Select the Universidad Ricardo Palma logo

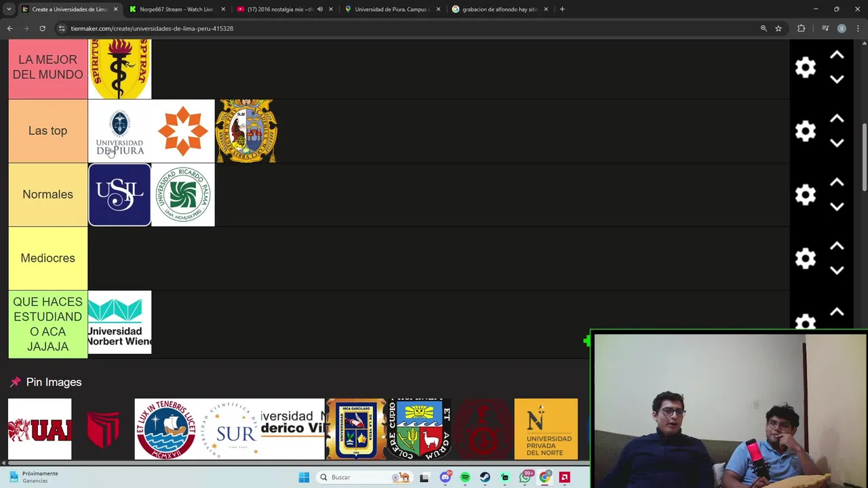point(183,195)
